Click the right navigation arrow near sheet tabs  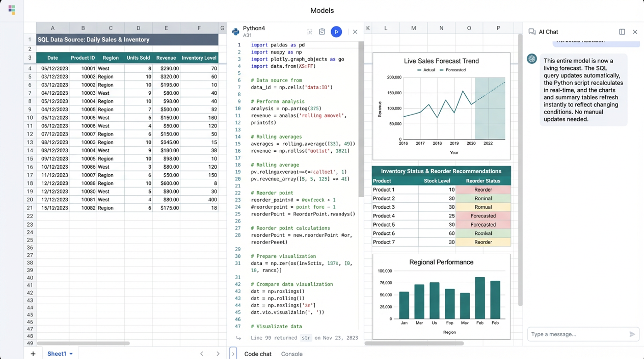click(218, 354)
